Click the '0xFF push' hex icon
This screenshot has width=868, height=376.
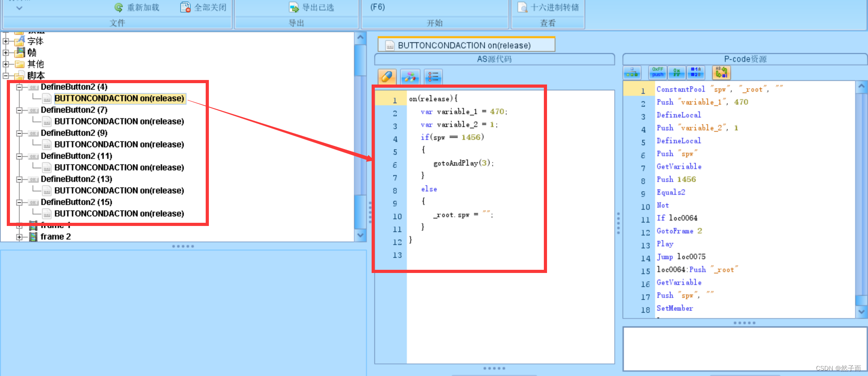[x=657, y=72]
